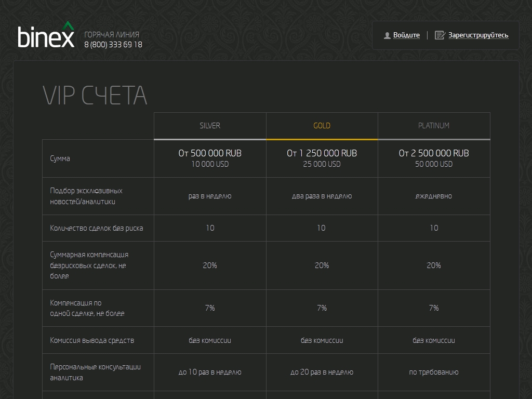This screenshot has width=532, height=399.
Task: Select the SILVER account column header
Action: (210, 126)
